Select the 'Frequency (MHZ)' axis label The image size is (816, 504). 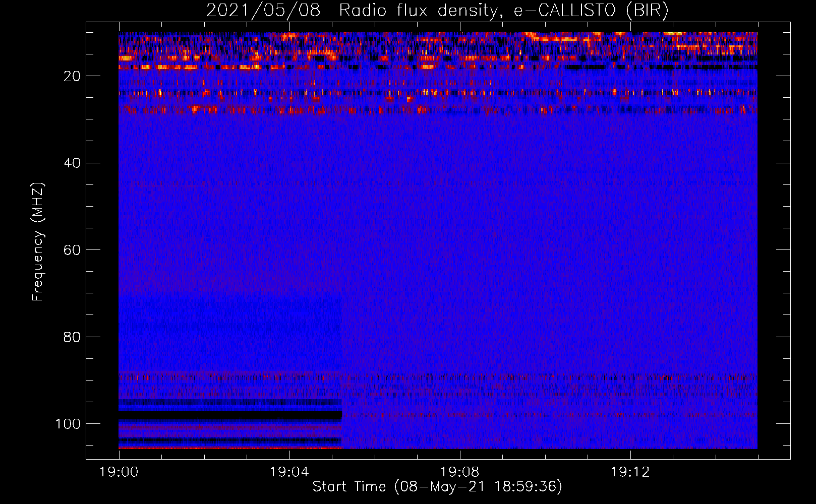38,242
